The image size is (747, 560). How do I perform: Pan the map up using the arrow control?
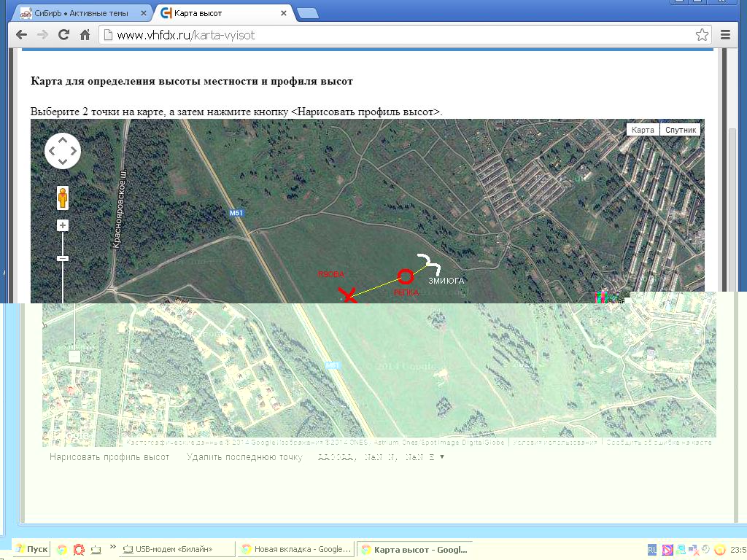tap(63, 141)
